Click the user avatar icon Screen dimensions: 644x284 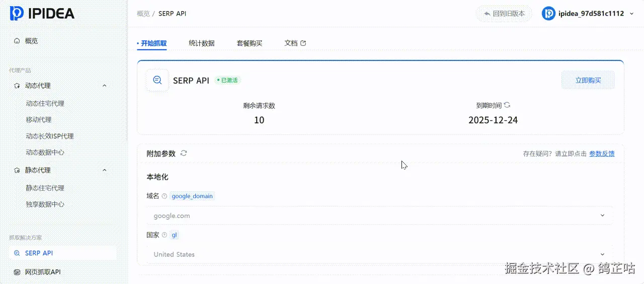[x=548, y=14]
